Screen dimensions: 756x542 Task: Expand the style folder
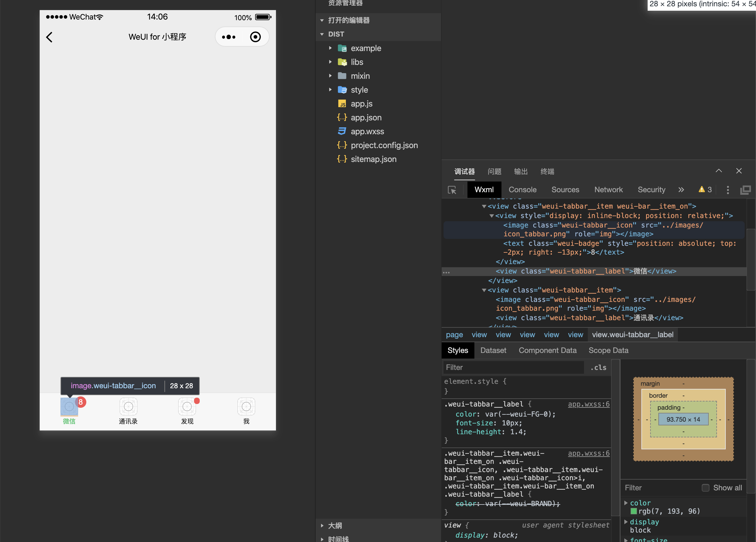coord(359,90)
